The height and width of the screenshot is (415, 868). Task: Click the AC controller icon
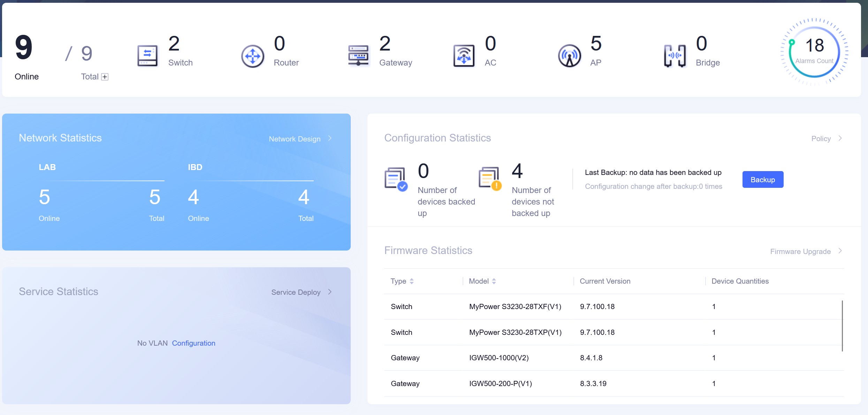point(464,56)
